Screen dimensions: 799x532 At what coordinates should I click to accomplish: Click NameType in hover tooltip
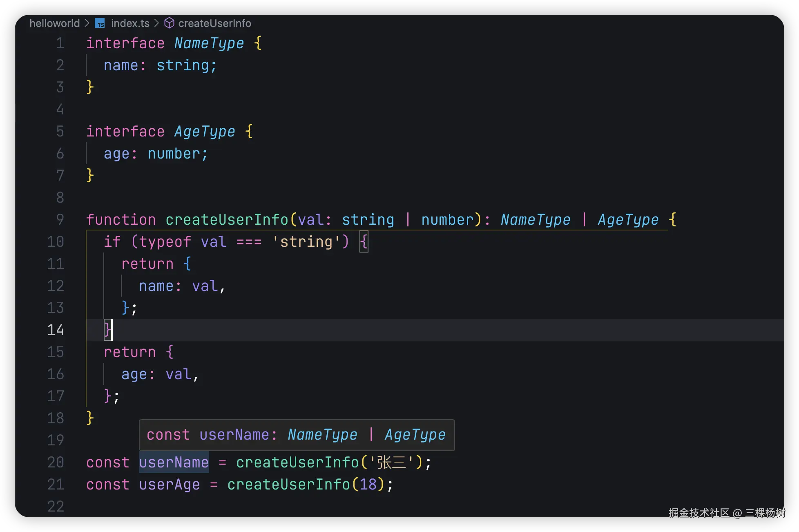pos(322,435)
